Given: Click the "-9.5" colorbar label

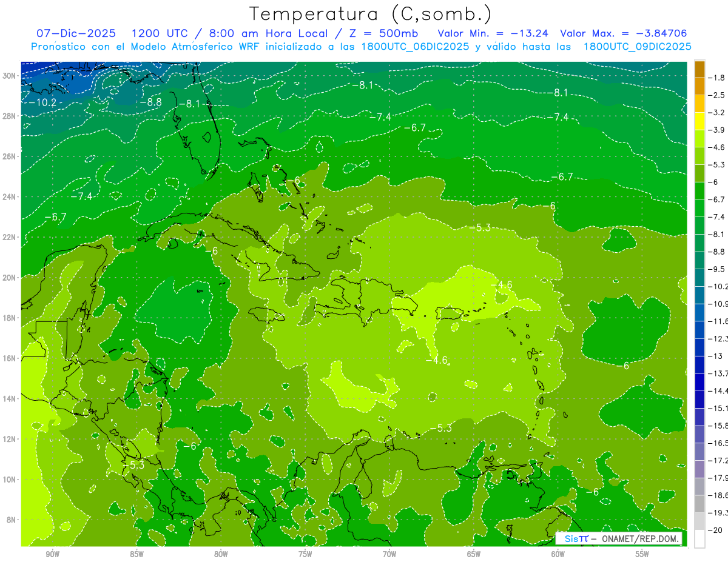Looking at the screenshot, I should (717, 269).
